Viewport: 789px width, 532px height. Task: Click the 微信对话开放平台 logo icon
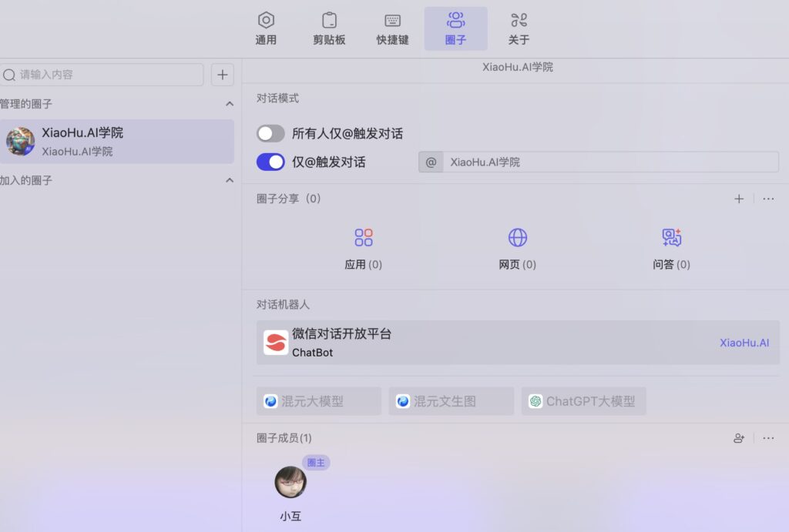coord(276,343)
